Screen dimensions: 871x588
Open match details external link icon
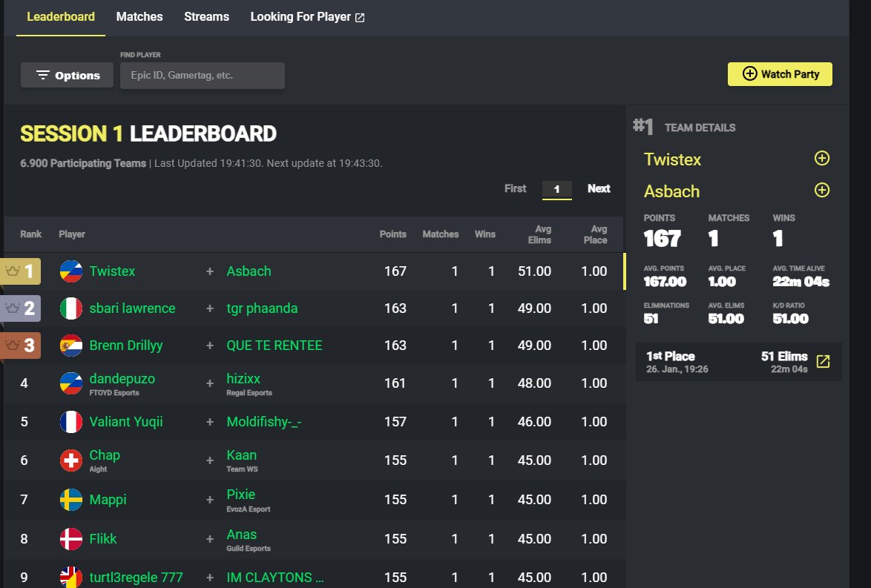click(824, 361)
